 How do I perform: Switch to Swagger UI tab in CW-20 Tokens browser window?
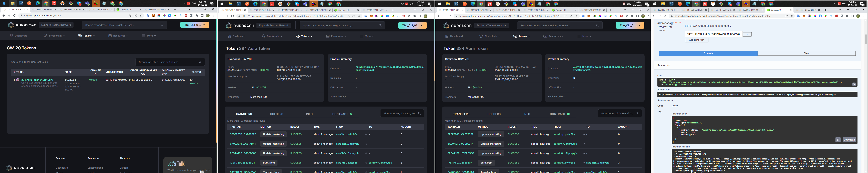(128, 9)
